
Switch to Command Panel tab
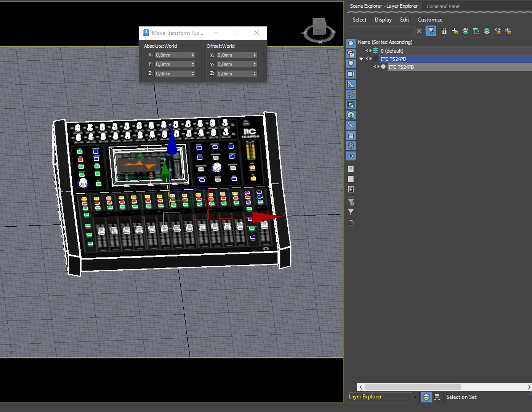click(443, 6)
